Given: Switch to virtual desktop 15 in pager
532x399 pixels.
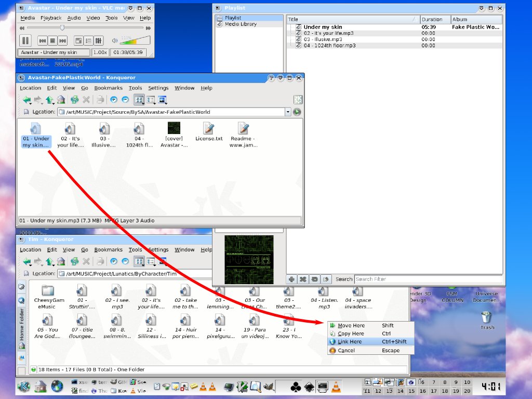Looking at the screenshot, I should [411, 391].
